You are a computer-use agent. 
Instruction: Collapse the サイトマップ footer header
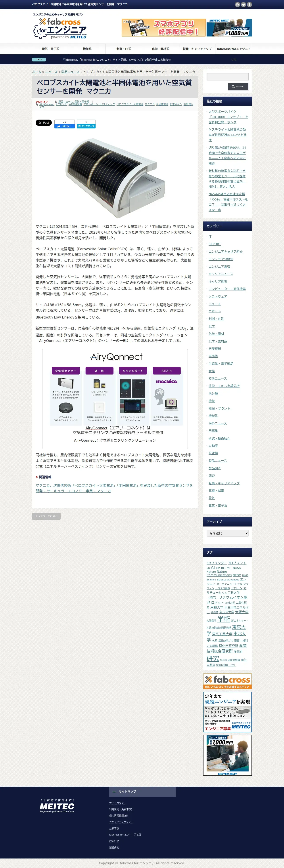pyautogui.click(x=142, y=792)
